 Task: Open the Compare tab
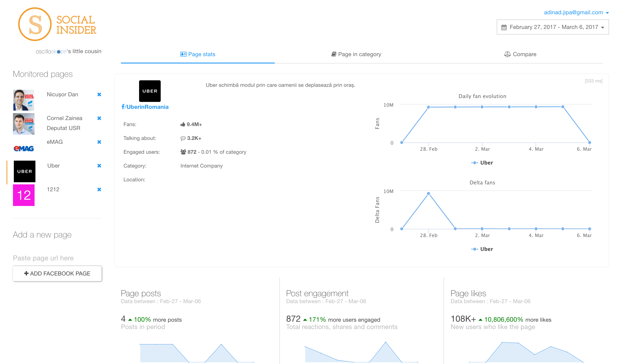click(520, 54)
